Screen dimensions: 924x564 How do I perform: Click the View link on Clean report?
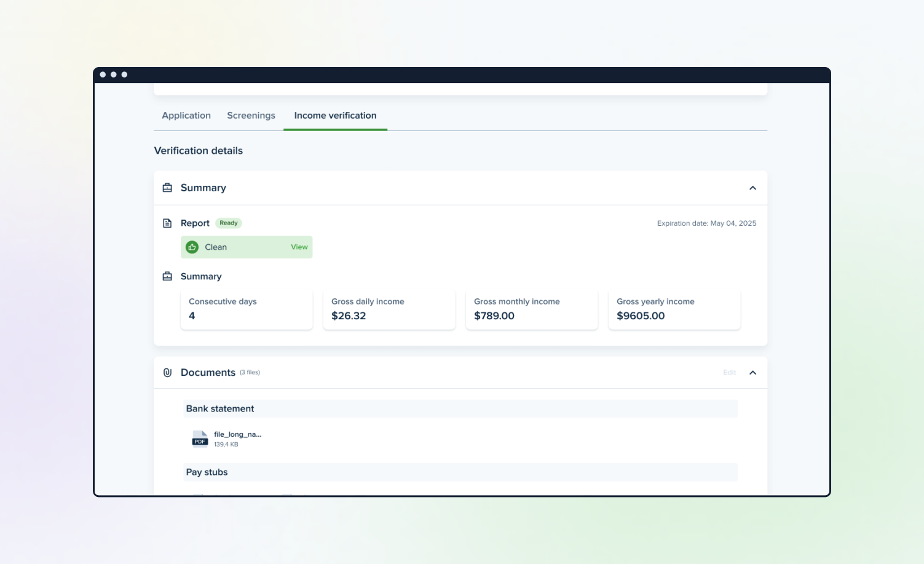point(299,247)
